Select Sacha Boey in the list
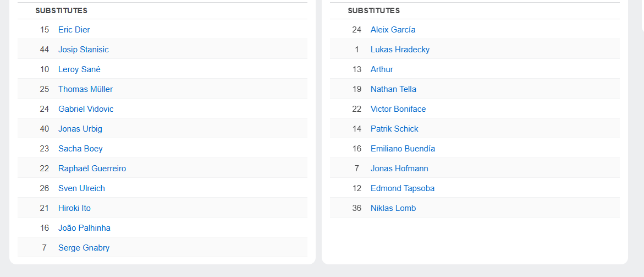 pos(80,149)
